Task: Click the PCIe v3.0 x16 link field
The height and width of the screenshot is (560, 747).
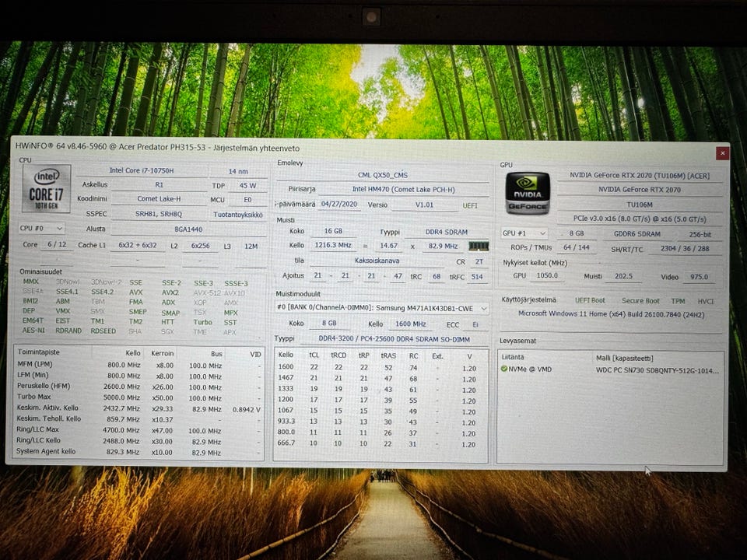Action: 640,219
